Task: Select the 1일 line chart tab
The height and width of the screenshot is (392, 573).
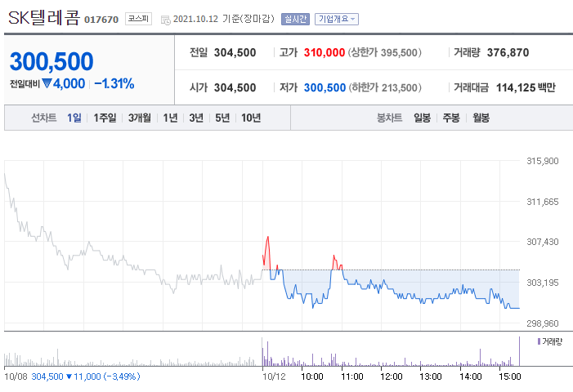Action: tap(74, 118)
